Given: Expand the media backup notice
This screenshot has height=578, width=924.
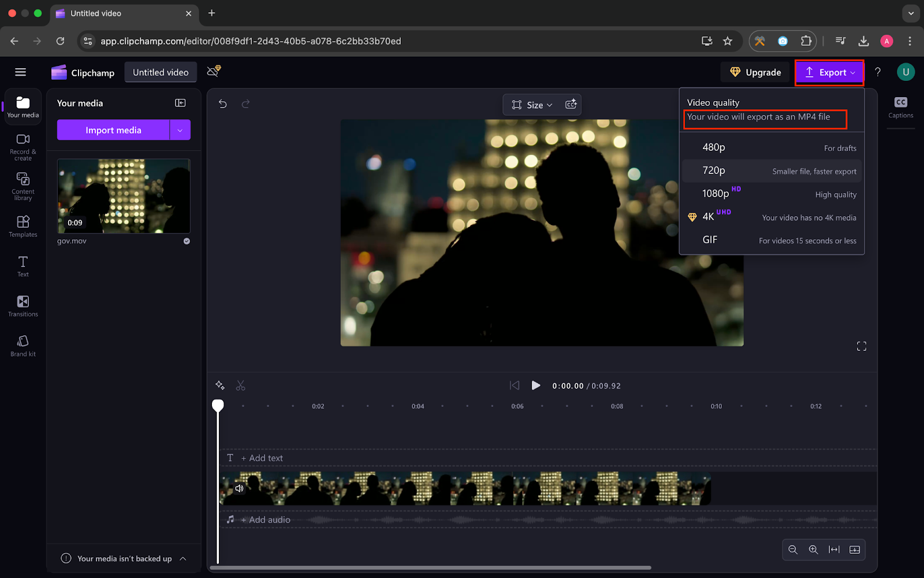Looking at the screenshot, I should click(x=183, y=558).
